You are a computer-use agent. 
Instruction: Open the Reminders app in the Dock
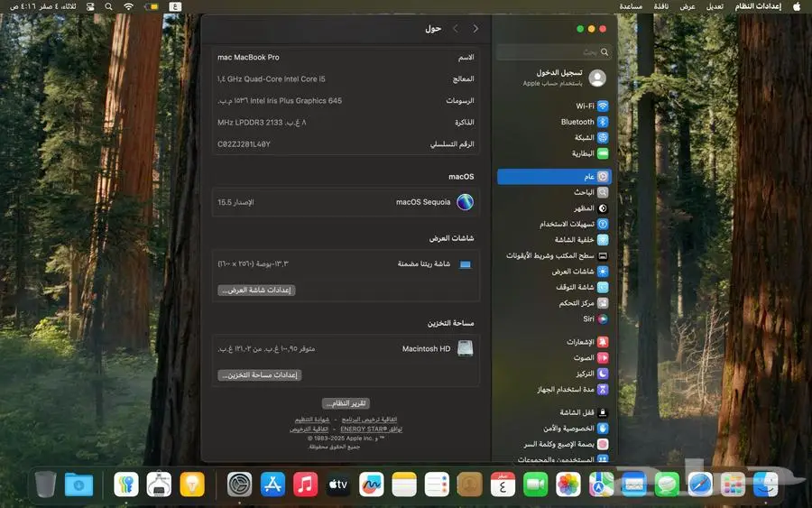coord(437,485)
